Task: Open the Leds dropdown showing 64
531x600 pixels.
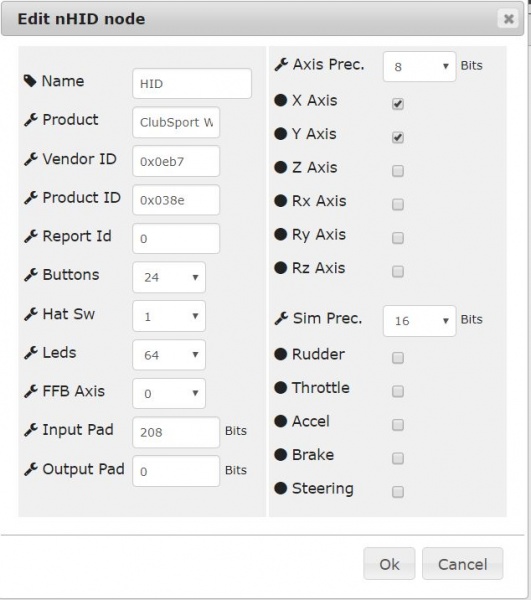Action: coord(169,355)
